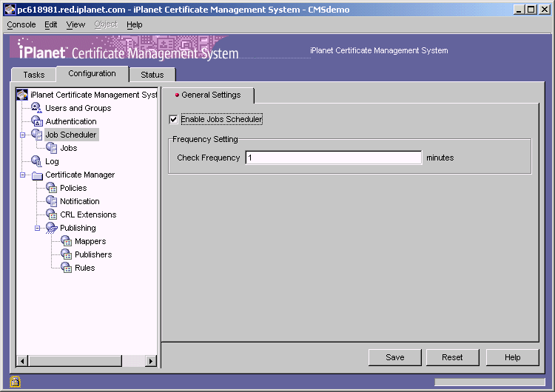The height and width of the screenshot is (392, 555).
Task: Select CRL Extensions in the tree
Action: (88, 214)
